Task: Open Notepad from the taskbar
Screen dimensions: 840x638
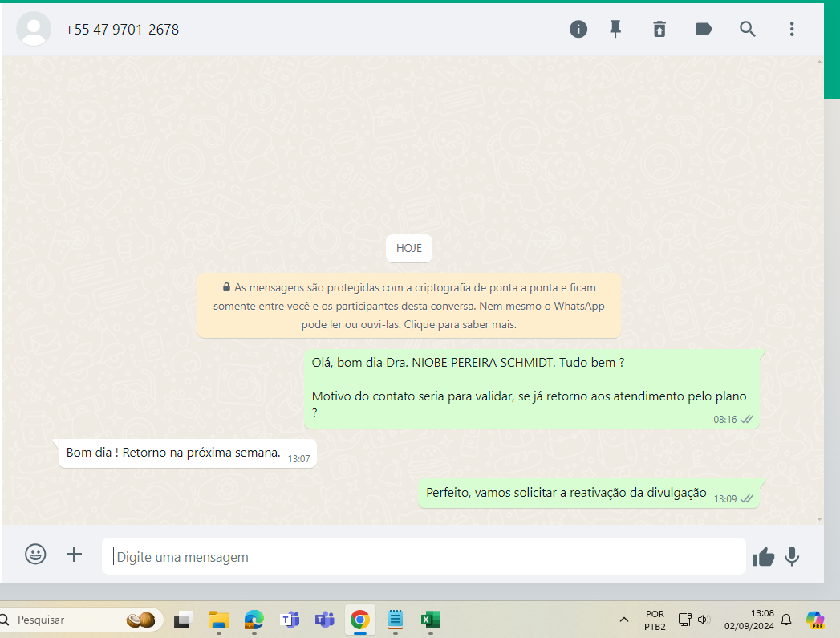Action: click(396, 620)
